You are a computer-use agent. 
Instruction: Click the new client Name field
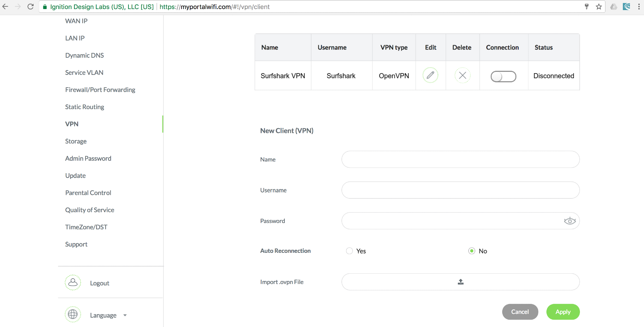460,159
